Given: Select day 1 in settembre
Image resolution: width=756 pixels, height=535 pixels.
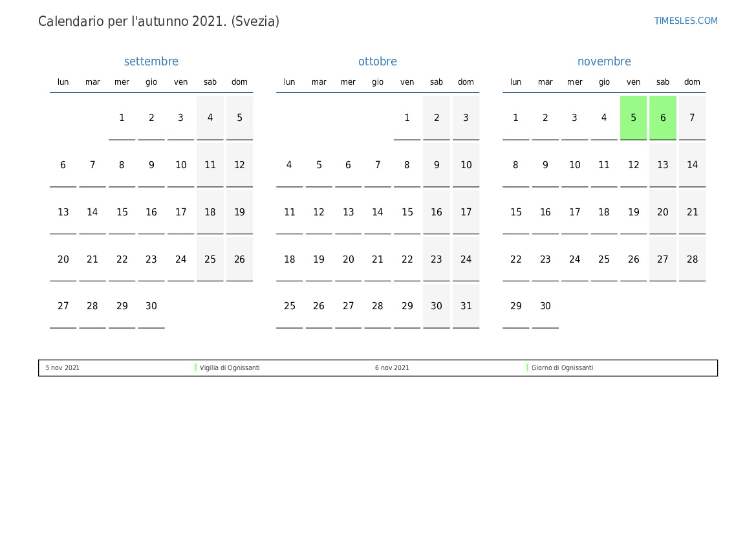Looking at the screenshot, I should coord(122,118).
